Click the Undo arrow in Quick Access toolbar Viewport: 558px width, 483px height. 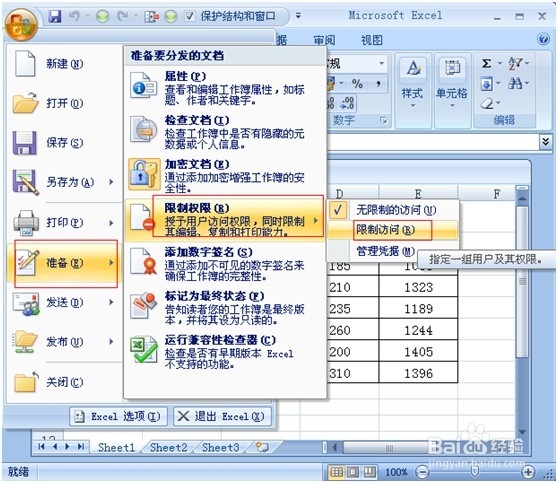click(x=74, y=16)
